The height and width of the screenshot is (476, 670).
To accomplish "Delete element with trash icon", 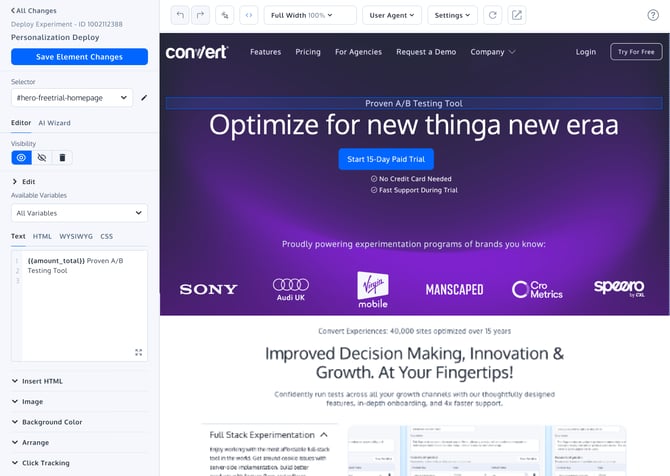I will (x=62, y=158).
